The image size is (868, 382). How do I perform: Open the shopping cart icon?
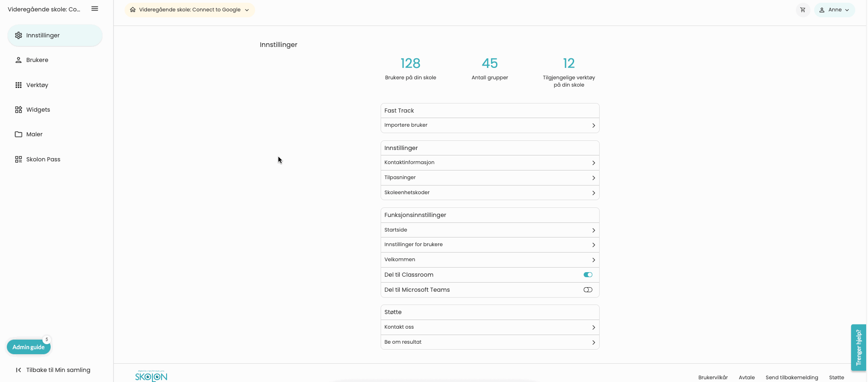(803, 10)
